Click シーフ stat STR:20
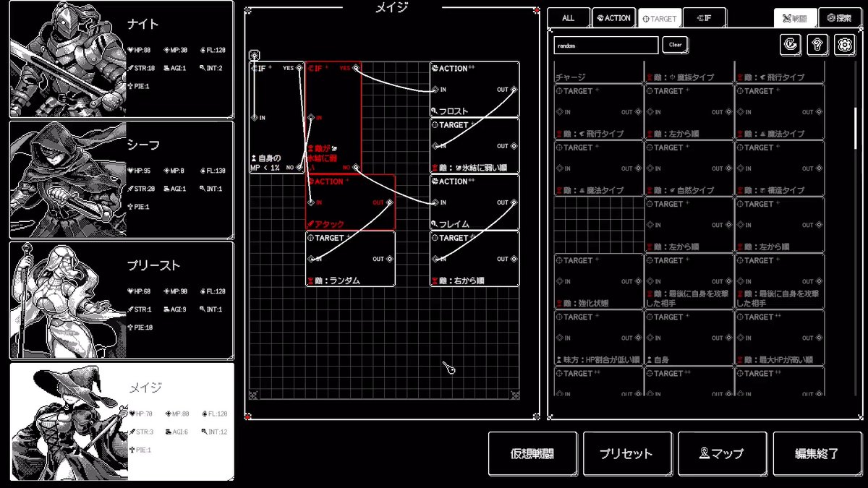 tap(141, 189)
